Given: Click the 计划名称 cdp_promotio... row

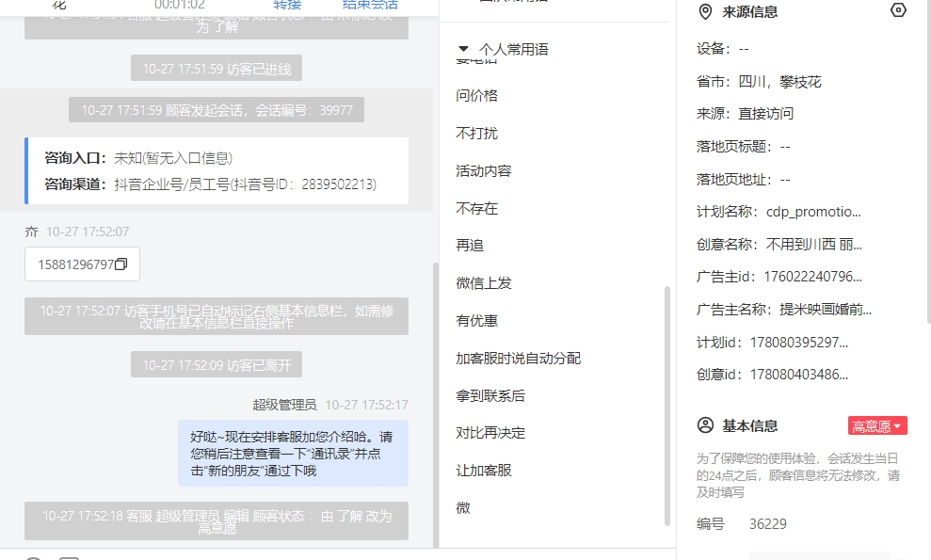Looking at the screenshot, I should [779, 212].
